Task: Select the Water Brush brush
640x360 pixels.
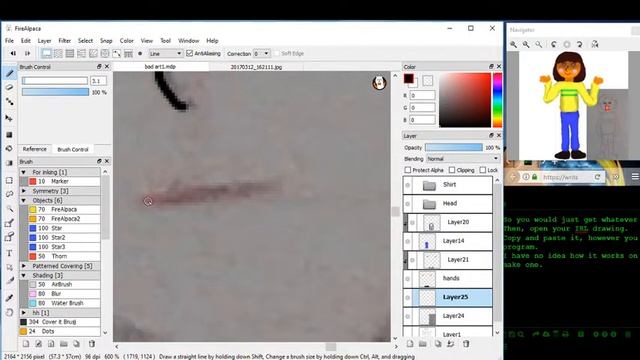Action: point(60,303)
